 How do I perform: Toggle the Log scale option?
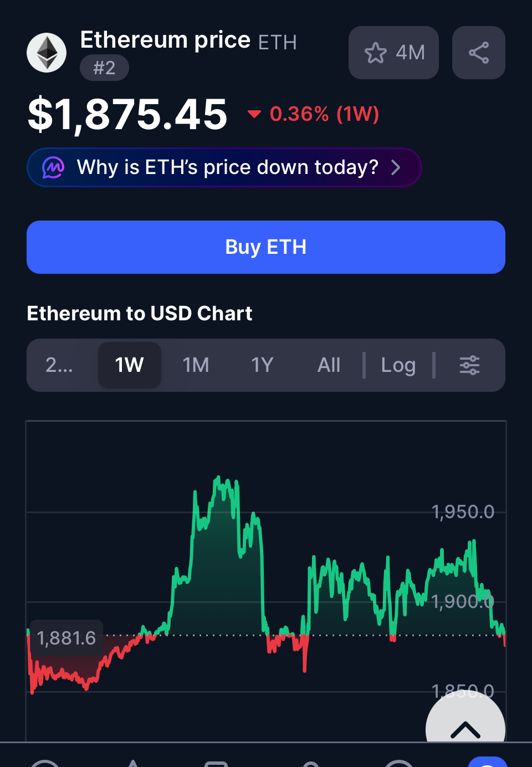pyautogui.click(x=398, y=365)
